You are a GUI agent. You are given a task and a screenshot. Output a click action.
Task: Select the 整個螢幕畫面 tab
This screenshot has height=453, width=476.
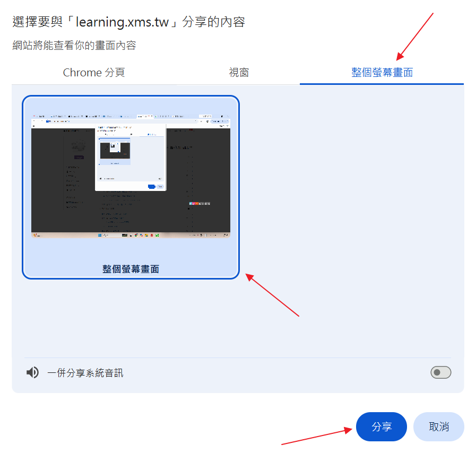click(x=382, y=73)
